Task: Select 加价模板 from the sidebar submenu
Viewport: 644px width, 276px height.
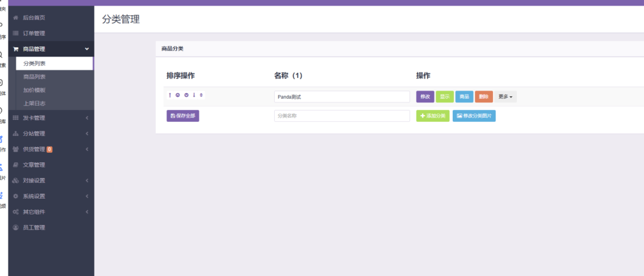Action: click(x=34, y=90)
